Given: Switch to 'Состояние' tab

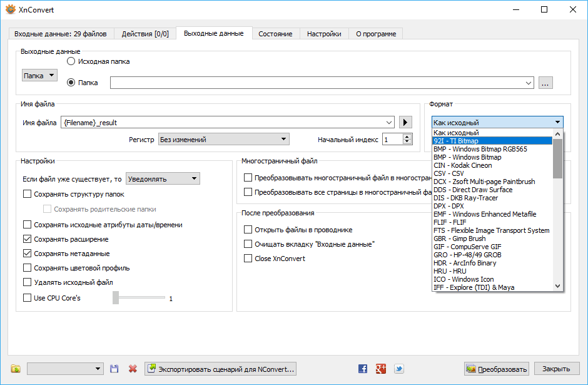Looking at the screenshot, I should 275,34.
